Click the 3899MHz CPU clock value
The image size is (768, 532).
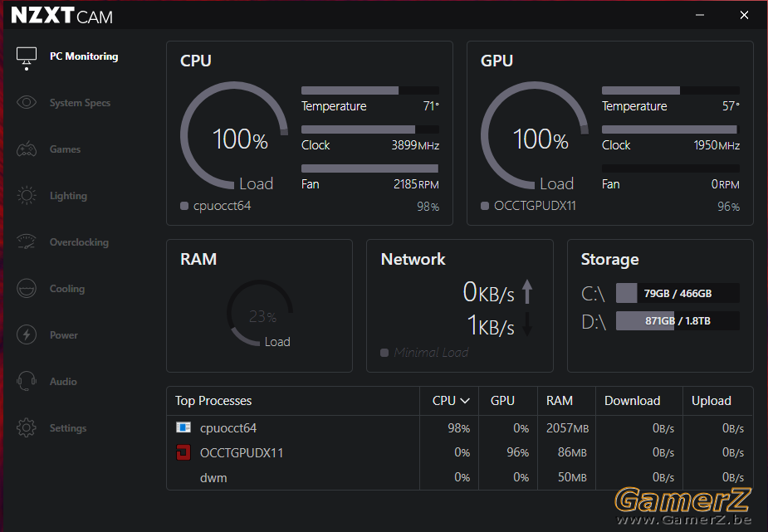click(415, 145)
